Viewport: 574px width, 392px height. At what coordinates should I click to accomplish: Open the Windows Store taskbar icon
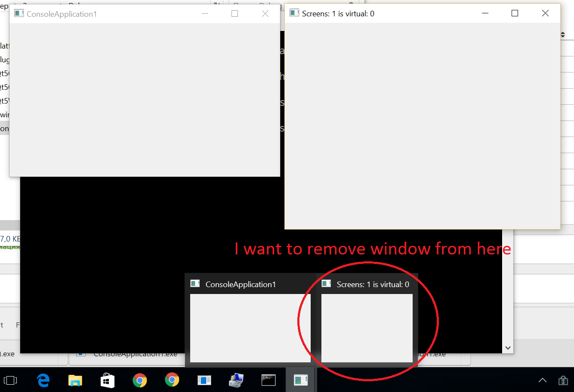point(107,380)
